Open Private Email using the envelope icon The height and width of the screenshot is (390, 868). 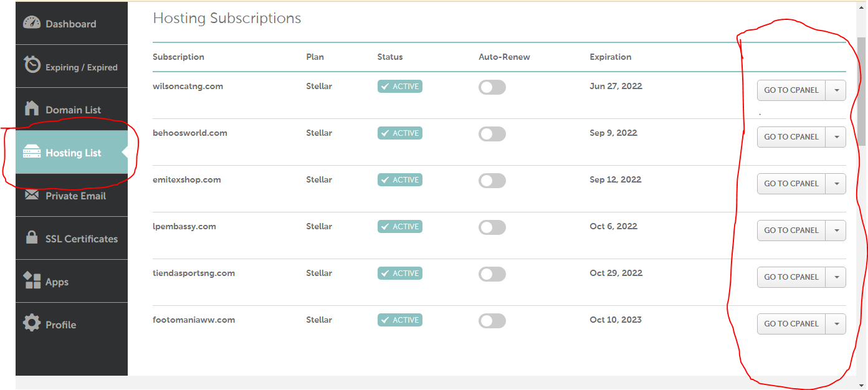31,195
